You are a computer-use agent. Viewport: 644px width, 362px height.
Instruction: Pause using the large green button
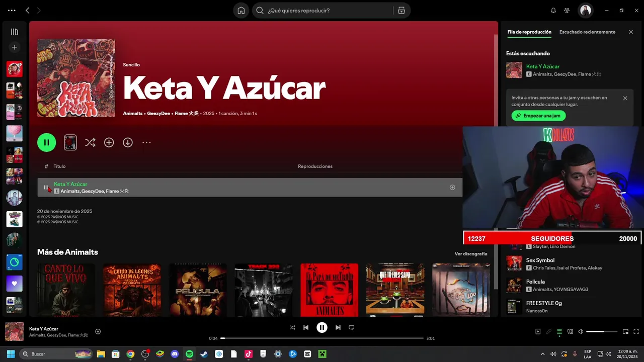(46, 143)
